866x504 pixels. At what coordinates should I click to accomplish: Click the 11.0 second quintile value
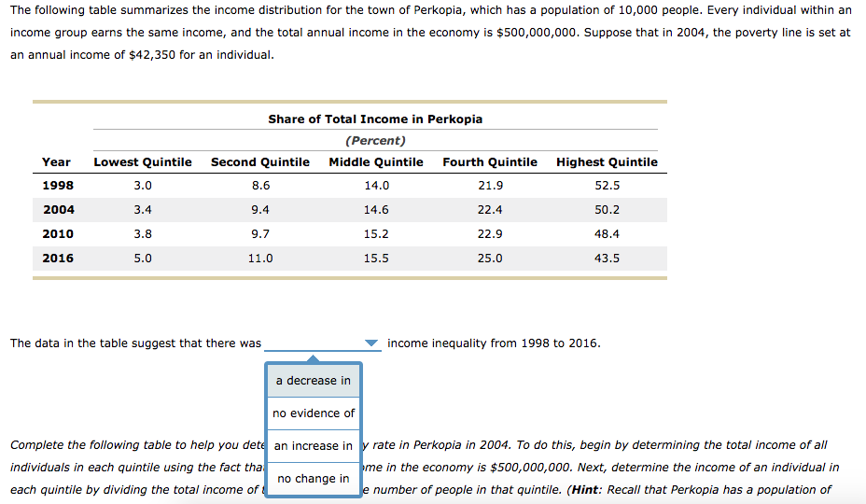tap(260, 259)
